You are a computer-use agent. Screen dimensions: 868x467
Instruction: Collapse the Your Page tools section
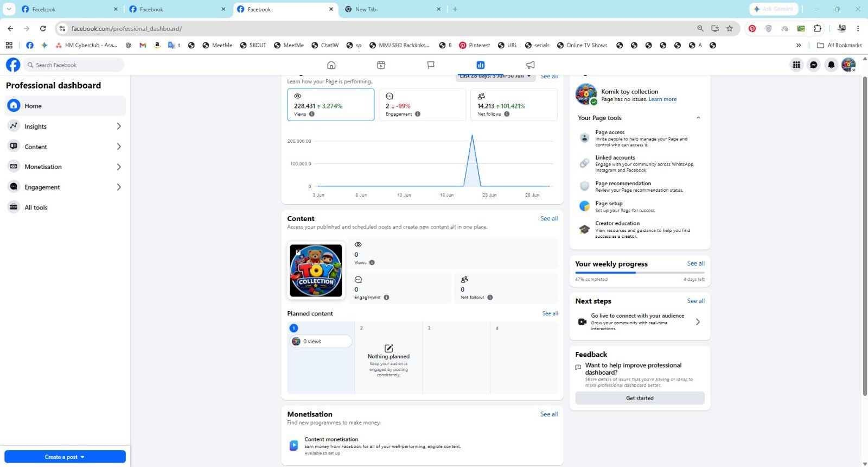coord(698,118)
